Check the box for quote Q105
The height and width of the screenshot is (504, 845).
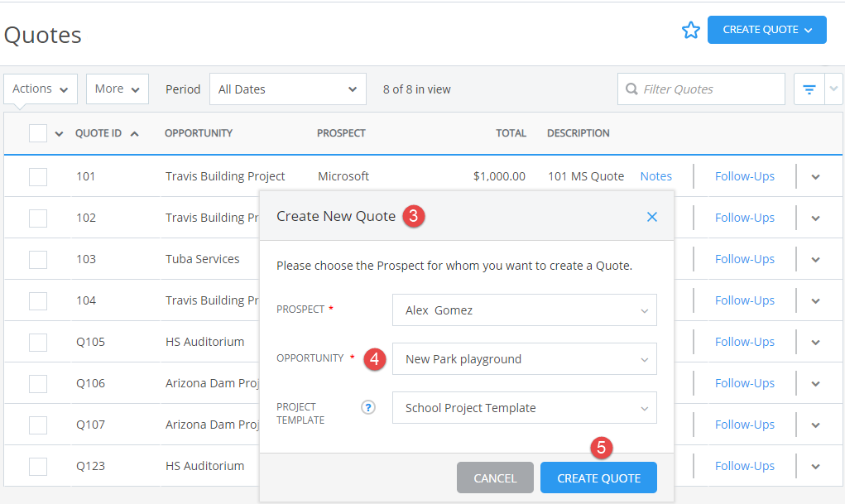pyautogui.click(x=38, y=343)
